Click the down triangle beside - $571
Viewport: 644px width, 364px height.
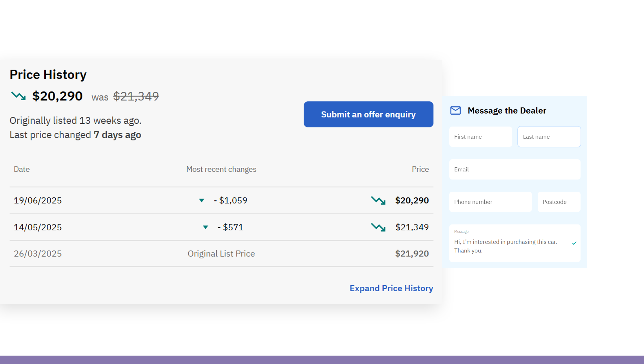tap(205, 227)
